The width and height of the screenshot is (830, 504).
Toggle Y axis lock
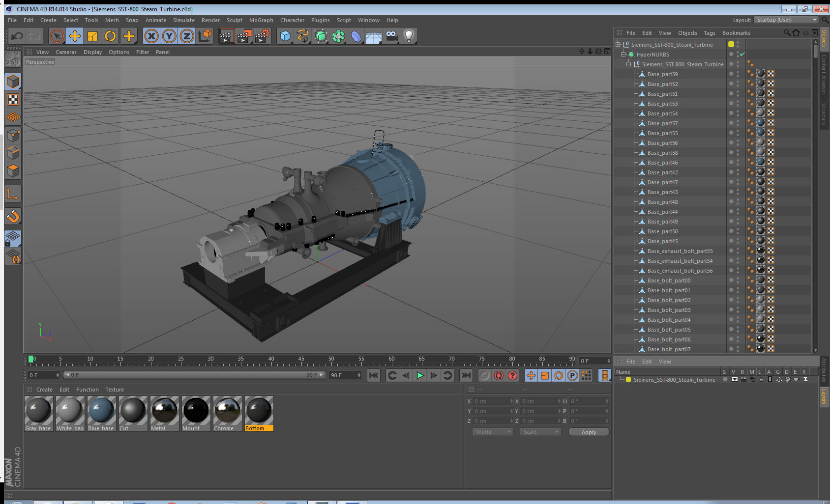[x=169, y=36]
